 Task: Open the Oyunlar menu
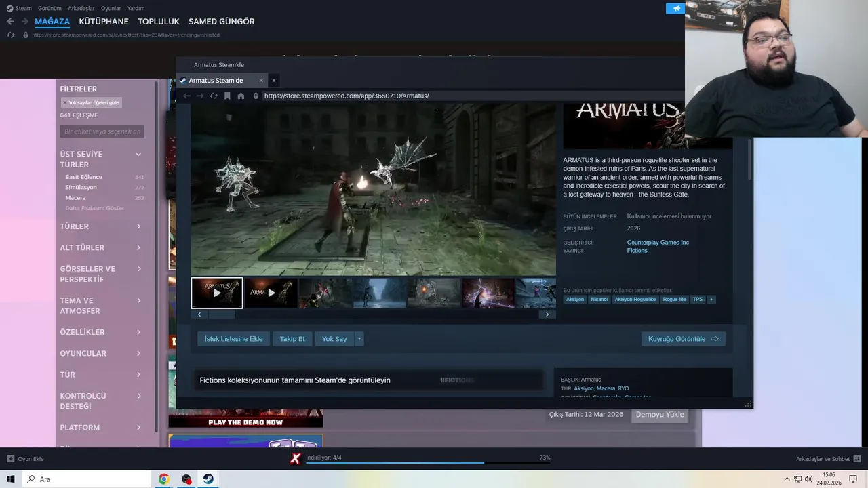(111, 8)
